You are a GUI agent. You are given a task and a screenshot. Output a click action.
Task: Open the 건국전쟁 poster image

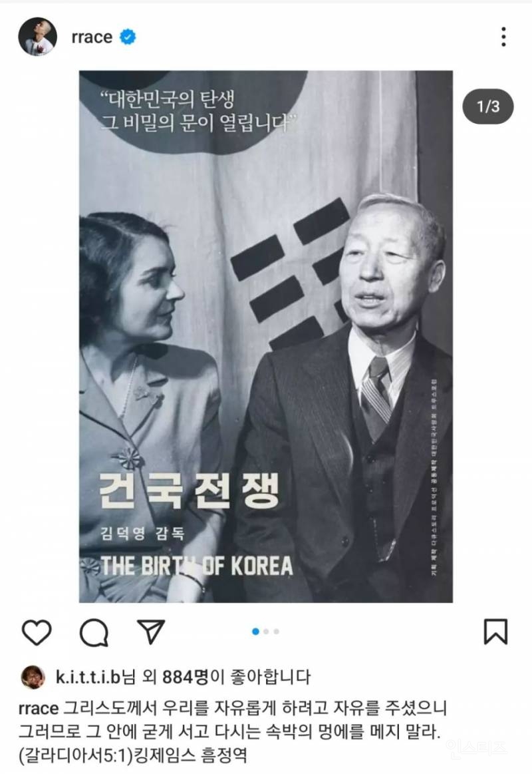[x=266, y=336]
